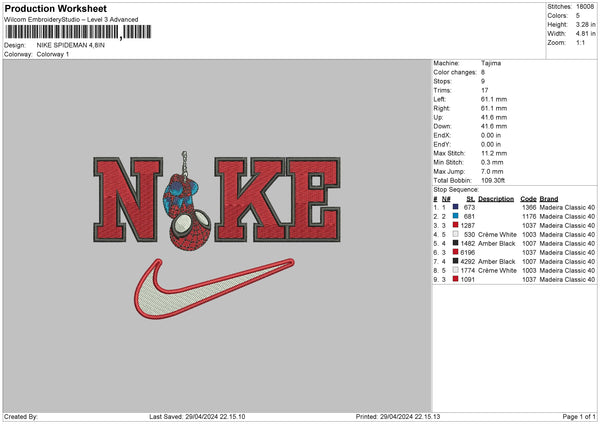Click the Machine value Tajima
600x424 pixels.
[x=491, y=63]
